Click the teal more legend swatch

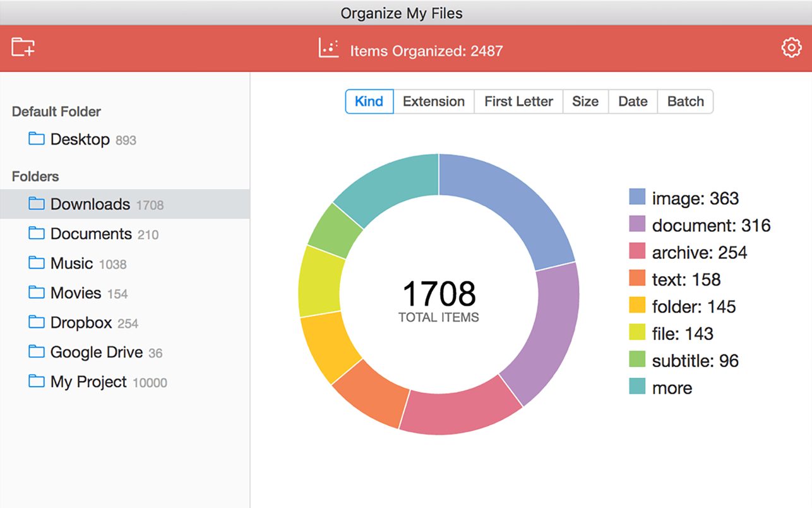click(637, 387)
